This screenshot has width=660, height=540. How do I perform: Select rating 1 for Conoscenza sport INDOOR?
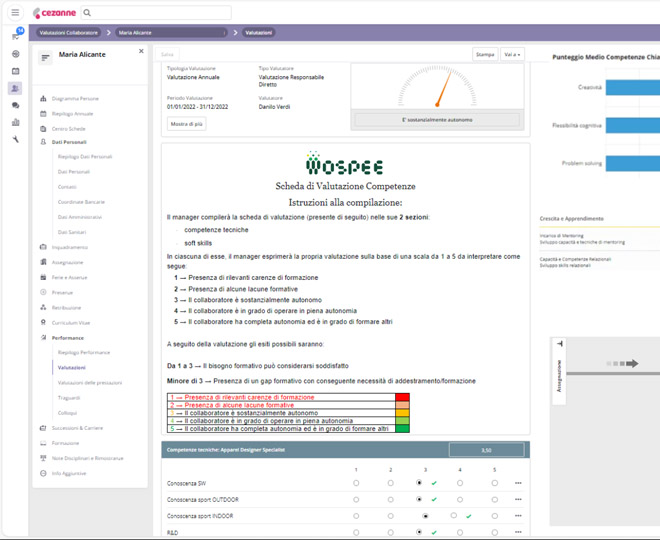click(356, 516)
